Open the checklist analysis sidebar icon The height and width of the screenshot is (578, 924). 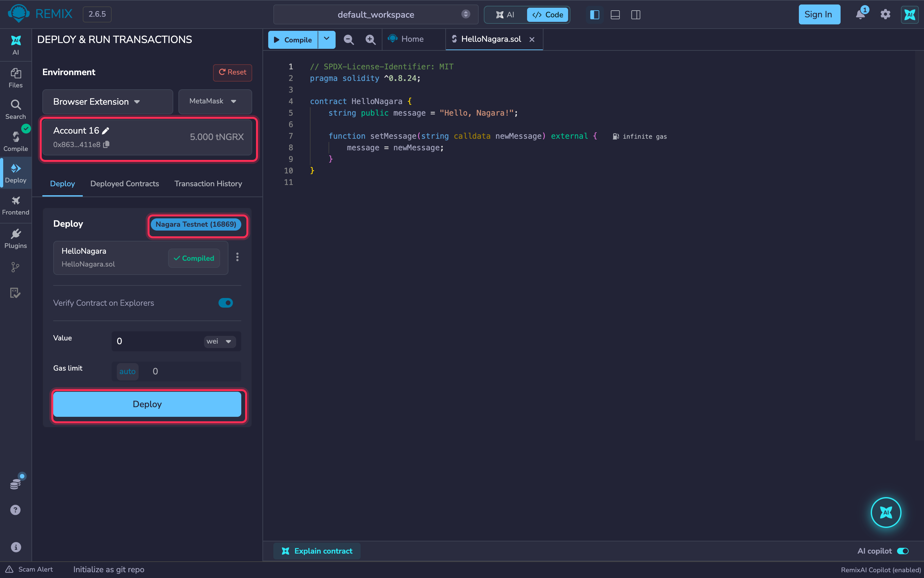(x=15, y=293)
